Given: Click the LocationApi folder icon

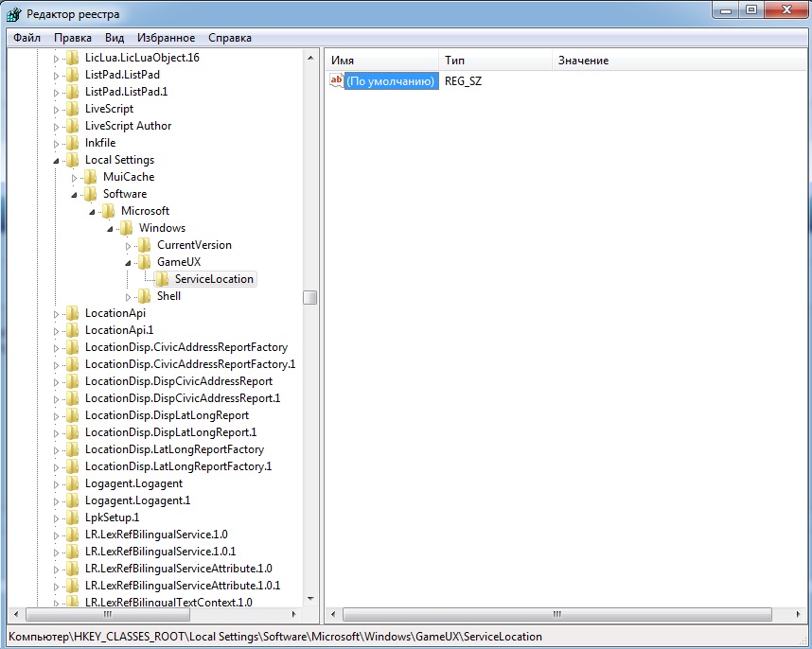Looking at the screenshot, I should coord(73,314).
